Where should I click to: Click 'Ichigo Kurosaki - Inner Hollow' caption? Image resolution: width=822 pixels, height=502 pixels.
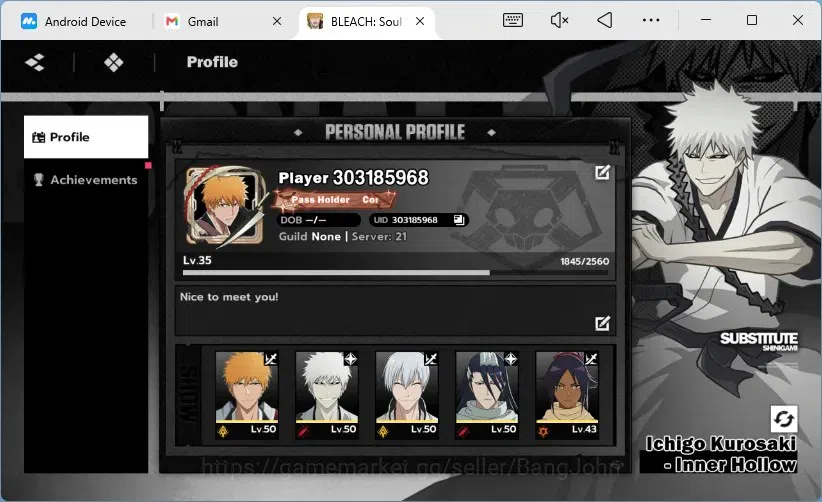(x=721, y=454)
